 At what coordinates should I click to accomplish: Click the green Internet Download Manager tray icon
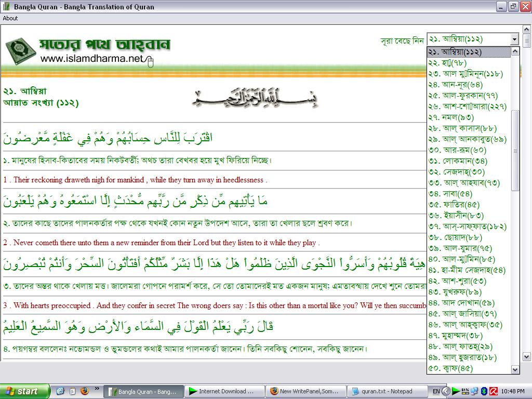click(456, 391)
